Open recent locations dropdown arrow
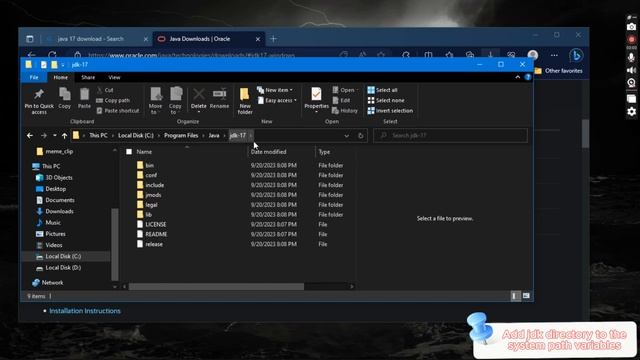Image resolution: width=640 pixels, height=360 pixels. click(x=55, y=136)
